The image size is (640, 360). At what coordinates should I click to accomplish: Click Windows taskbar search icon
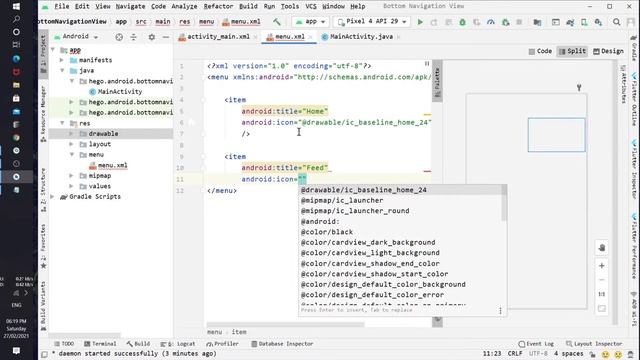16,19
